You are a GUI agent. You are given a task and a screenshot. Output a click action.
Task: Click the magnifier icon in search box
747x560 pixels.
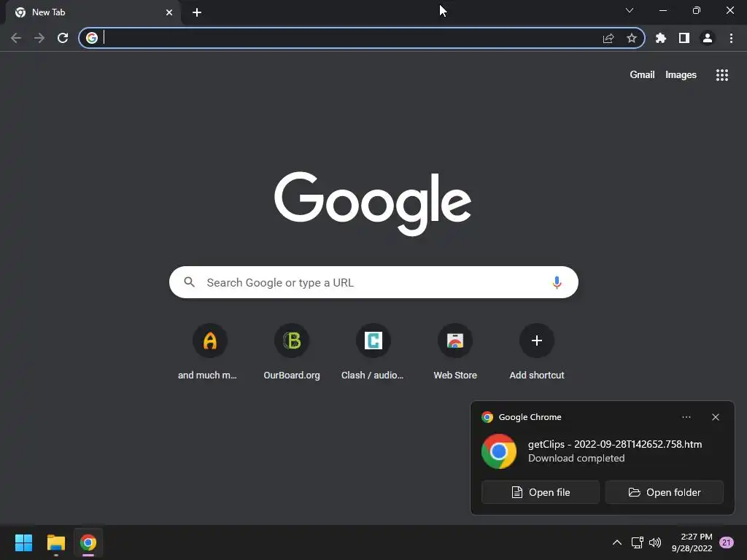189,282
